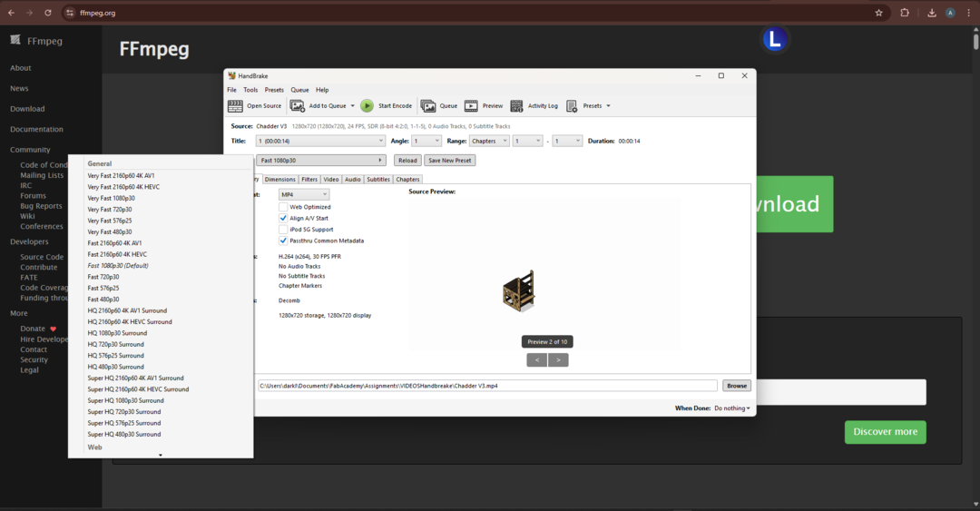Open the Queue toolbar icon
This screenshot has width=980, height=511.
[428, 105]
